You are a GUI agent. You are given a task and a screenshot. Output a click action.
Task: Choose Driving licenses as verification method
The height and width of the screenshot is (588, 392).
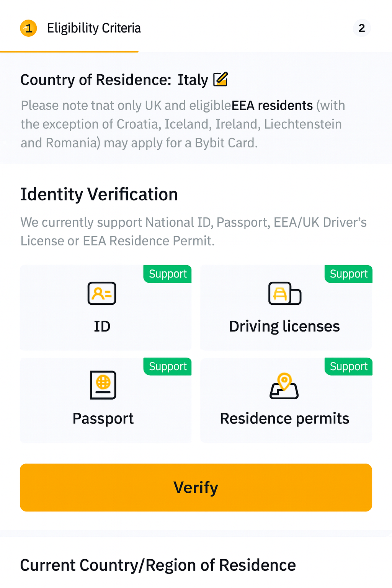coord(286,307)
